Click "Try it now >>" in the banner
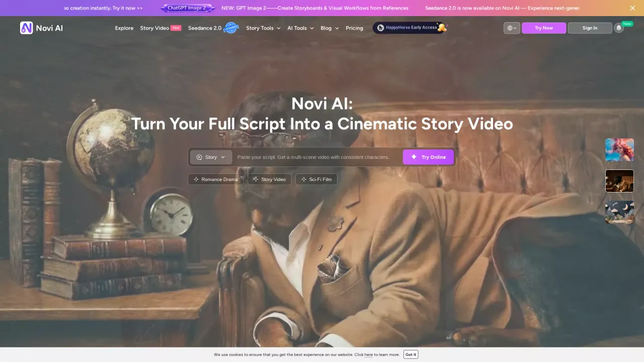This screenshot has height=362, width=644. (x=127, y=8)
